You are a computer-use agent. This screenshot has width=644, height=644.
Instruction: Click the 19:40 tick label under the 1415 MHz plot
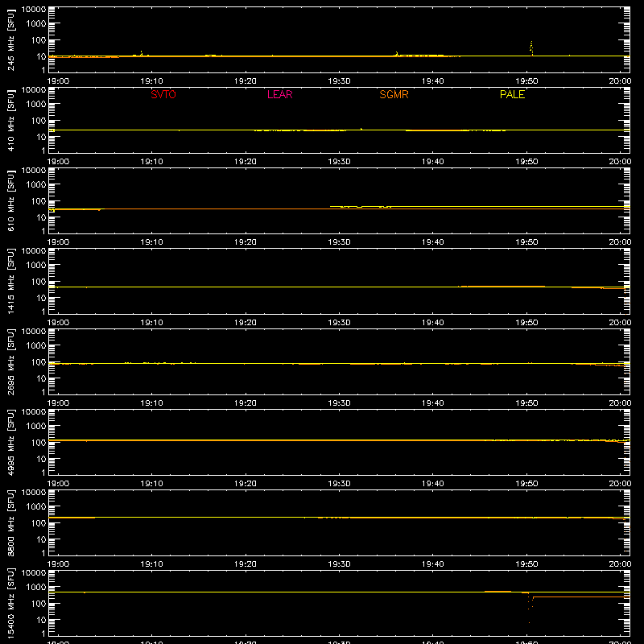click(433, 323)
